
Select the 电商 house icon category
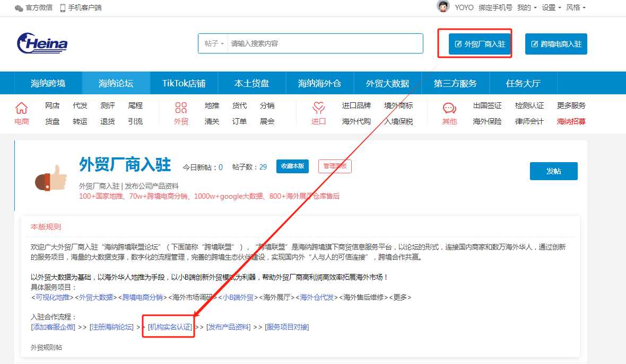(x=22, y=109)
